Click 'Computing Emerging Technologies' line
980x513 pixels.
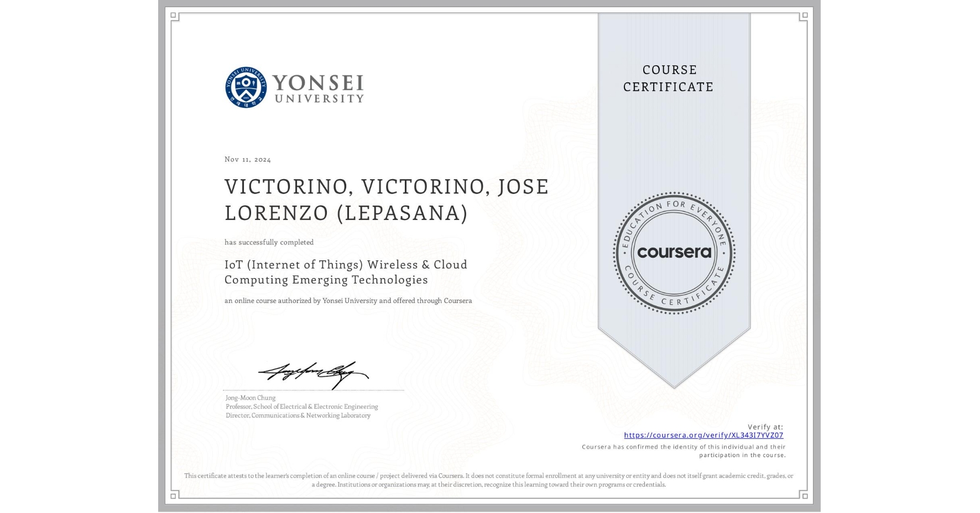pos(326,280)
